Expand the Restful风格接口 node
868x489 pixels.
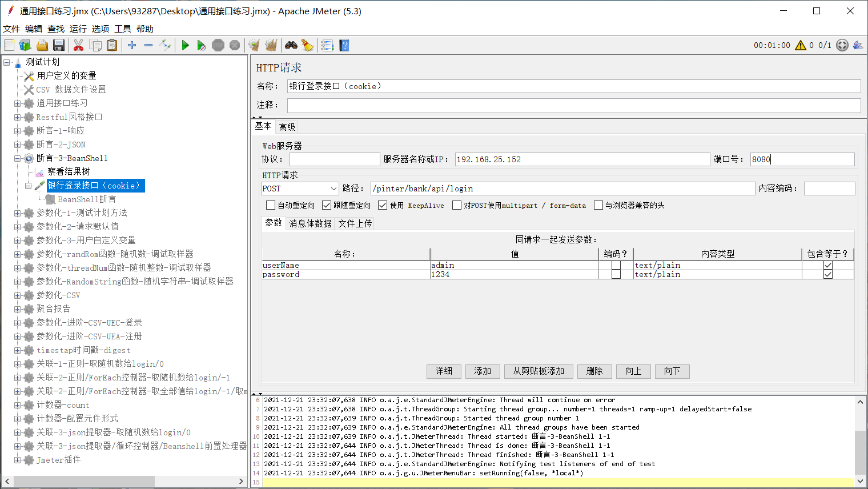(17, 117)
